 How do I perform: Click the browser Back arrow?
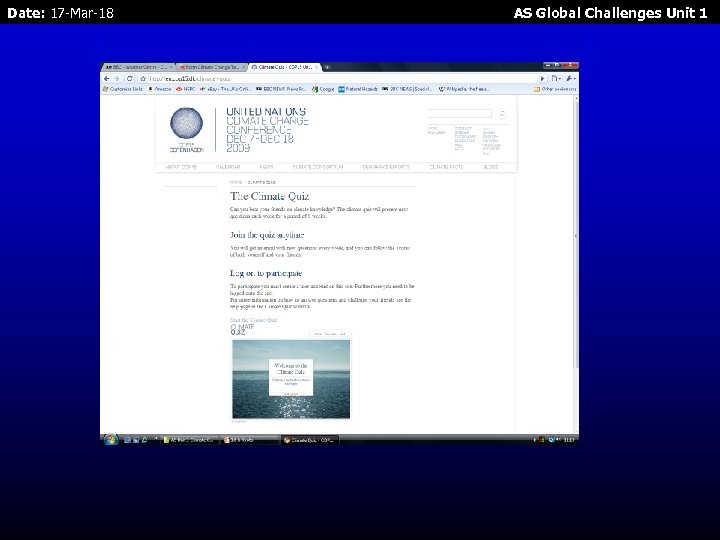(x=107, y=79)
